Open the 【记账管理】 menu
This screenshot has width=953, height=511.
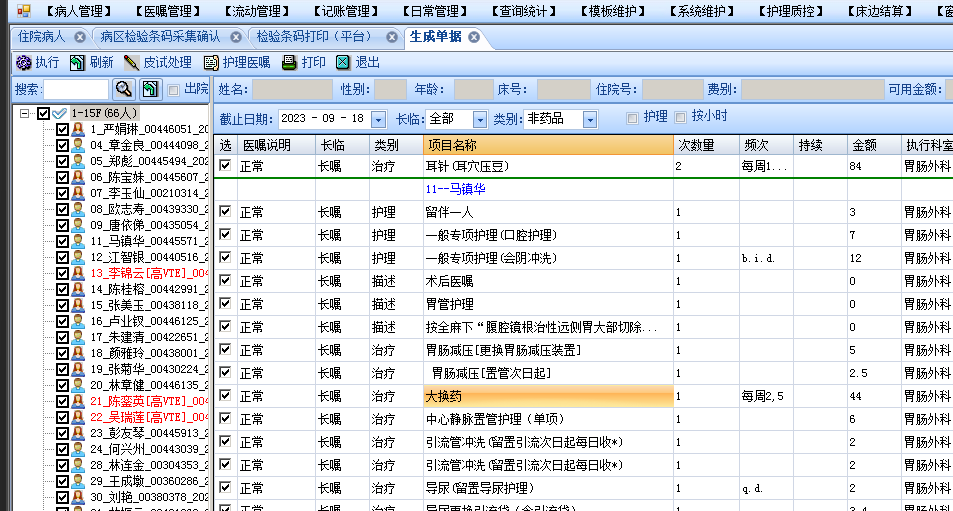346,11
